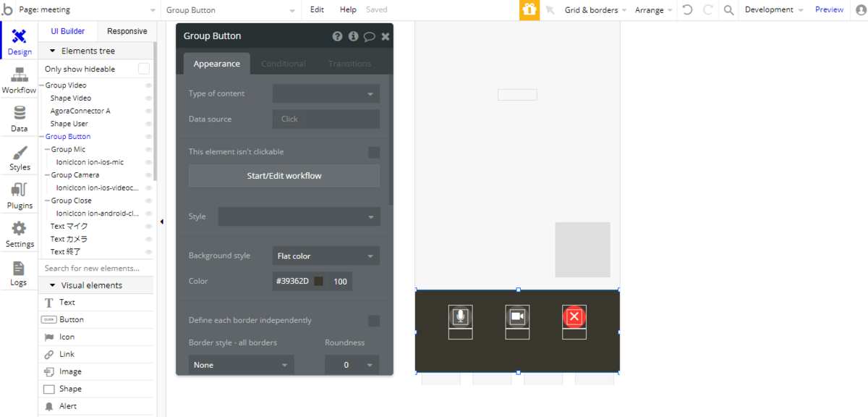Viewport: 868px width, 417px height.
Task: Toggle Define each border independently checkbox
Action: [374, 321]
